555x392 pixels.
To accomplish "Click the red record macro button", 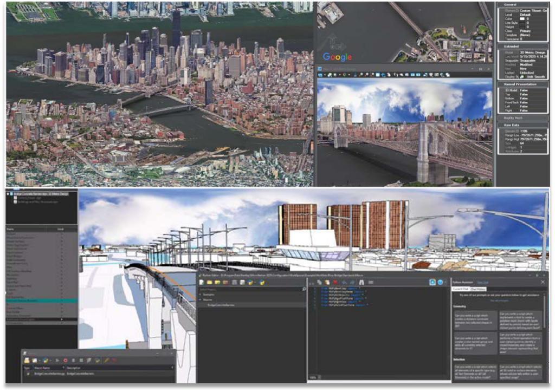I will click(x=66, y=361).
